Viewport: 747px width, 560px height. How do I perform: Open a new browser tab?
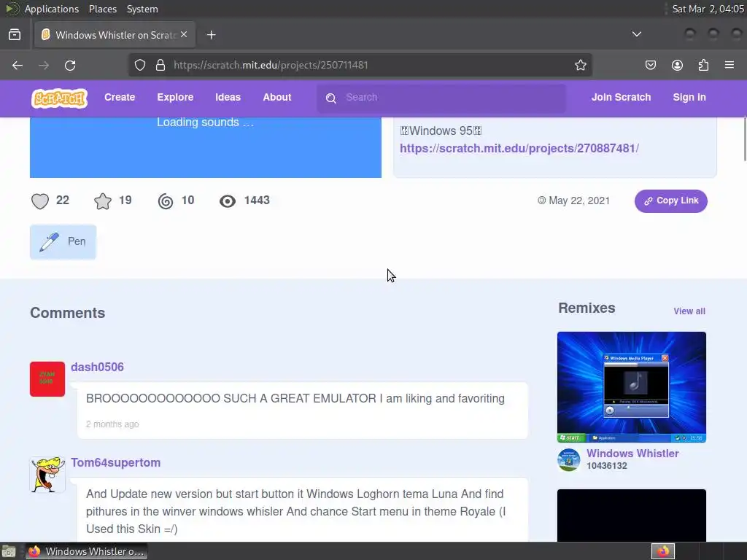tap(211, 35)
